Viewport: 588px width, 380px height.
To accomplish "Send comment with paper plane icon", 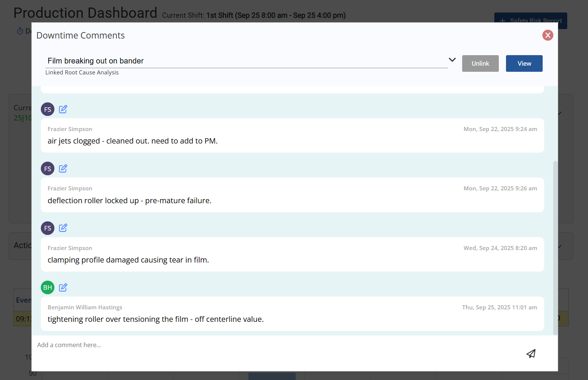I will click(x=531, y=354).
